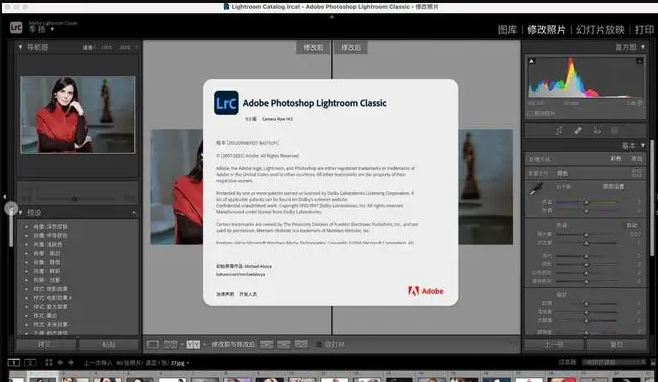Image resolution: width=658 pixels, height=382 pixels.
Task: Adjust the 色温 temperature slider handle
Action: (586, 202)
